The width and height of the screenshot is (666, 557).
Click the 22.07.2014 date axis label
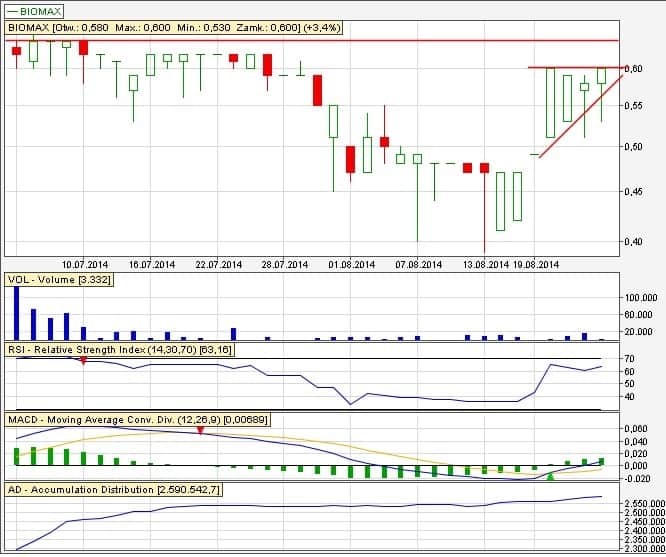[x=217, y=265]
